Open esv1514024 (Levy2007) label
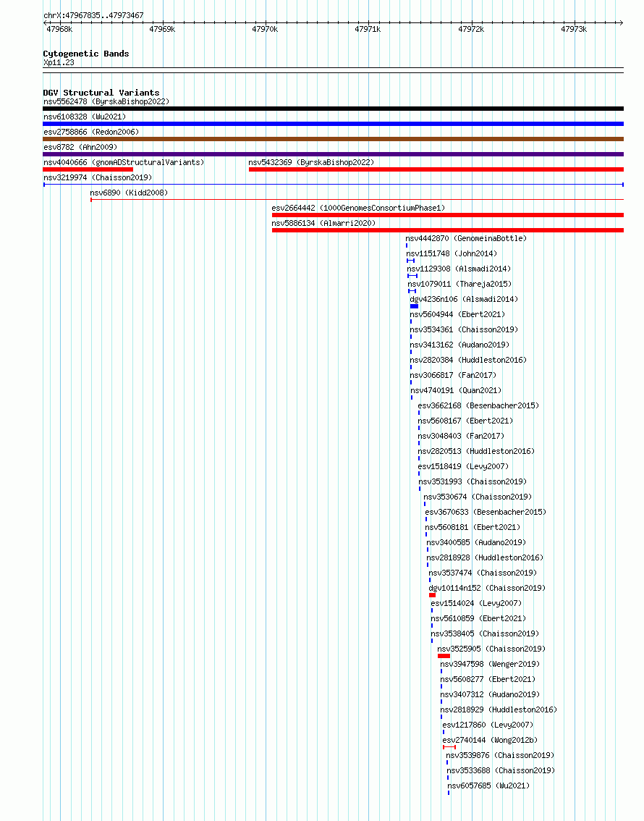Image resolution: width=644 pixels, height=821 pixels. click(476, 602)
